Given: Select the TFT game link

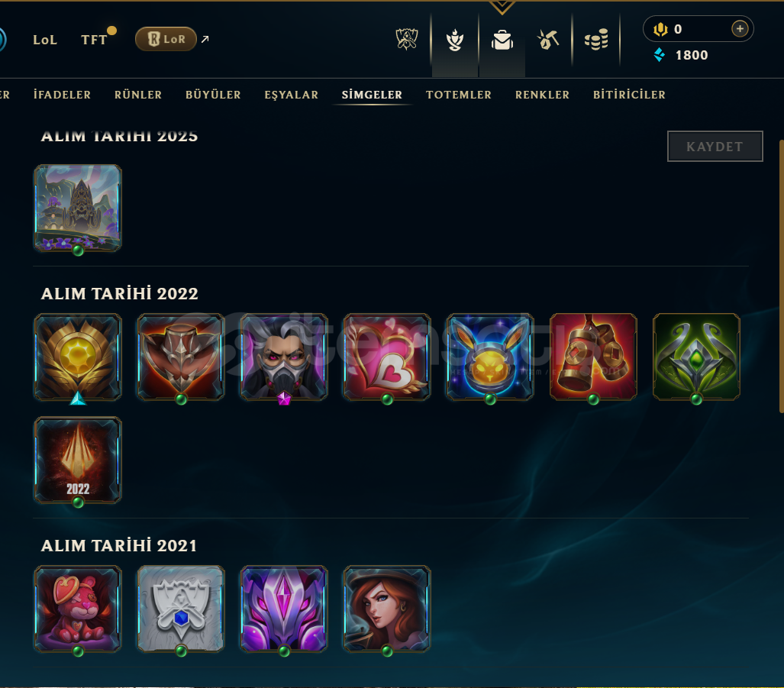Looking at the screenshot, I should point(94,40).
